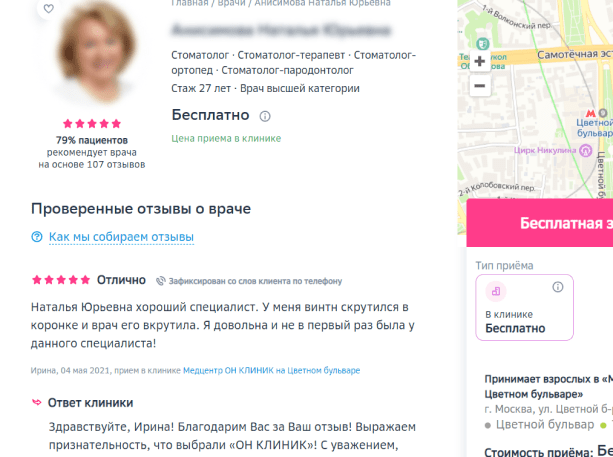Go to Врачи in breadcrumbs
This screenshot has height=457, width=613.
pos(229,3)
